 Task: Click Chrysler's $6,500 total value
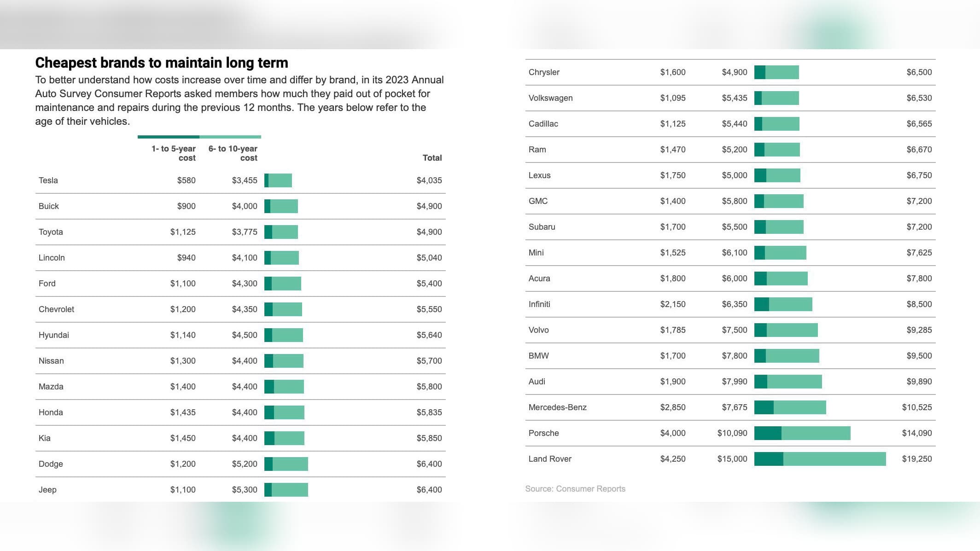[919, 72]
